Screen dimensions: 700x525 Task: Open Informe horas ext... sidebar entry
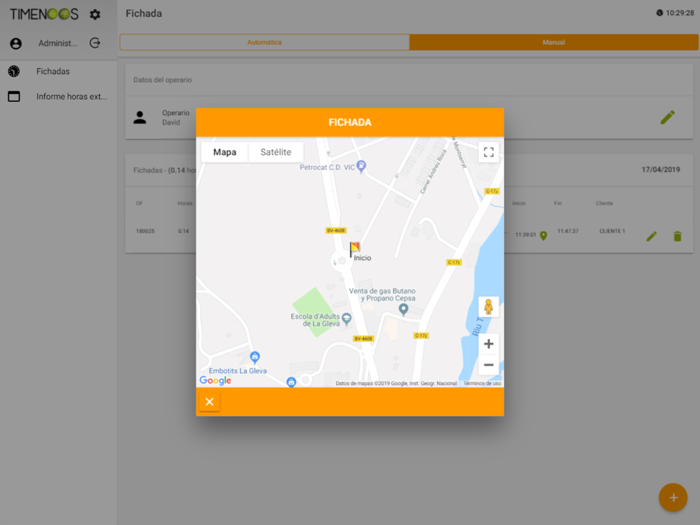(71, 96)
